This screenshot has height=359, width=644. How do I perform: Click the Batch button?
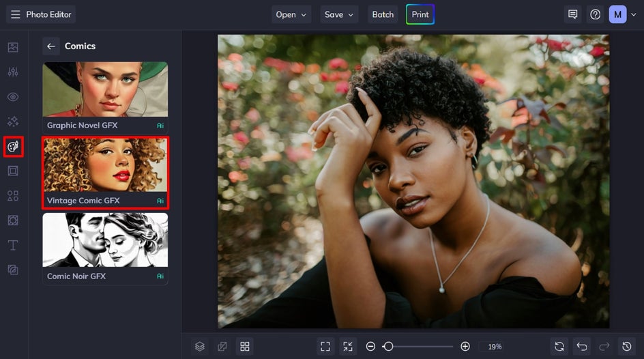click(383, 14)
